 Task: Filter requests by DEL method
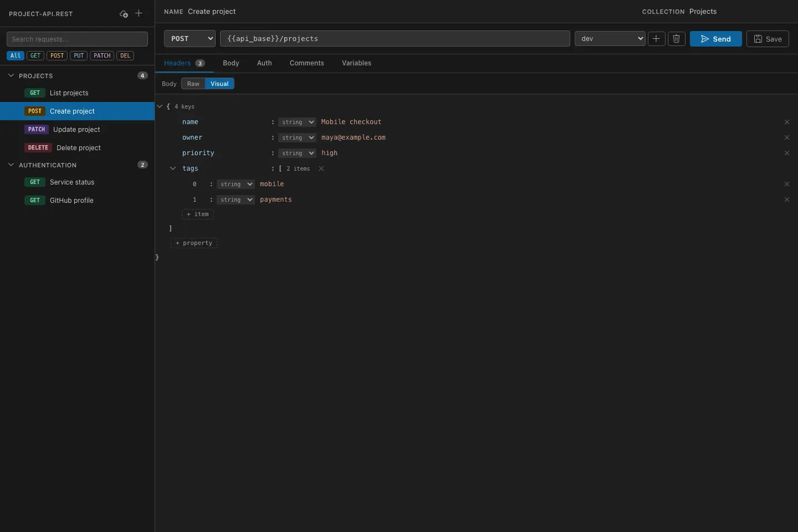[125, 55]
